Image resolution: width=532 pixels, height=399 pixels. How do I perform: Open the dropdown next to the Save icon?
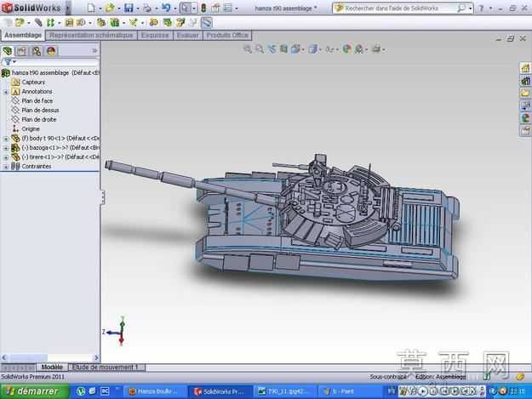(x=137, y=9)
